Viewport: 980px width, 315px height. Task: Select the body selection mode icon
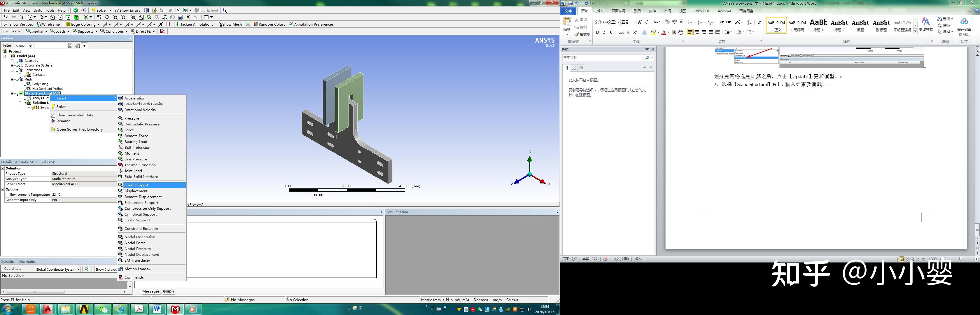(76, 17)
